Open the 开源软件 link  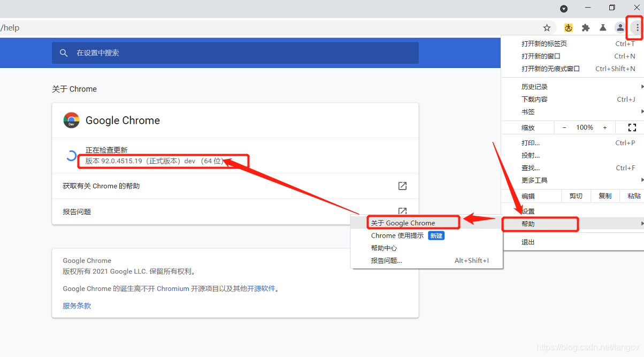pyautogui.click(x=261, y=288)
